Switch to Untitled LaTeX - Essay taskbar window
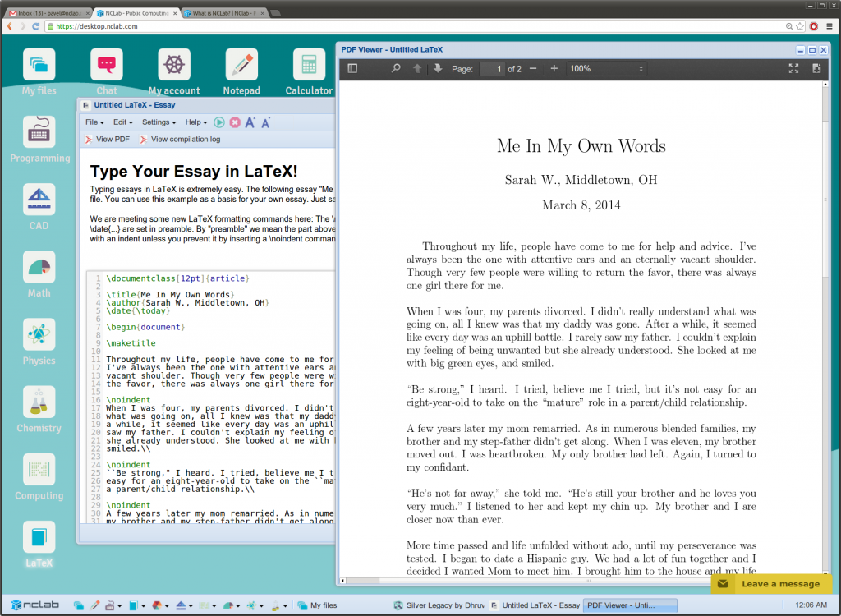841x616 pixels. [x=535, y=605]
